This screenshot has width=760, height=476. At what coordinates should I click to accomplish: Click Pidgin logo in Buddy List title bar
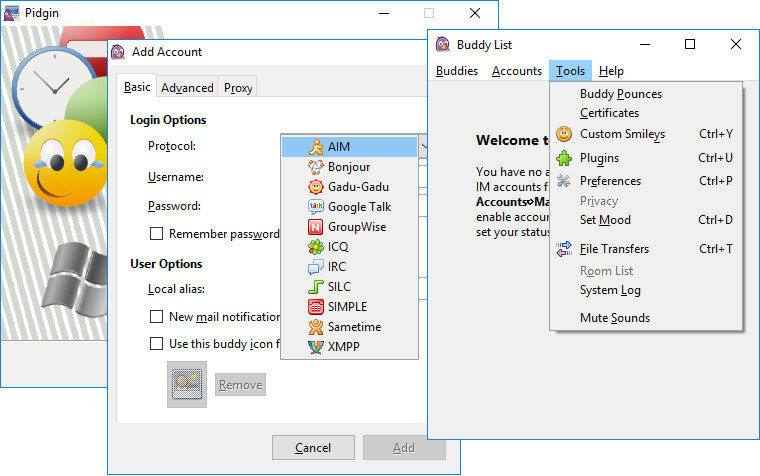tap(443, 45)
